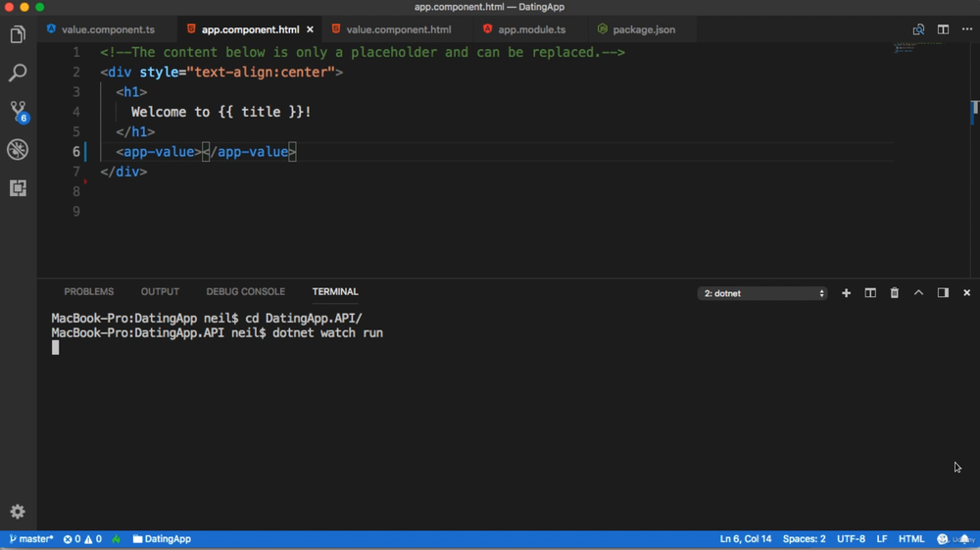
Task: Open the Explorer view in activity bar
Action: click(x=18, y=34)
